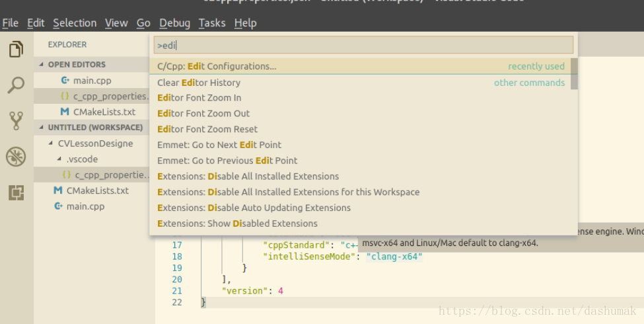Click the M icon of CMakeLists.txt in Open Editors
Screen dimensions: 644x324
click(x=65, y=112)
